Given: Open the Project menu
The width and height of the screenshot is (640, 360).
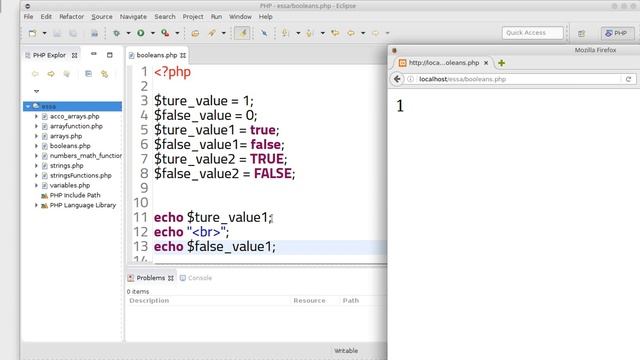Looking at the screenshot, I should click(x=193, y=17).
